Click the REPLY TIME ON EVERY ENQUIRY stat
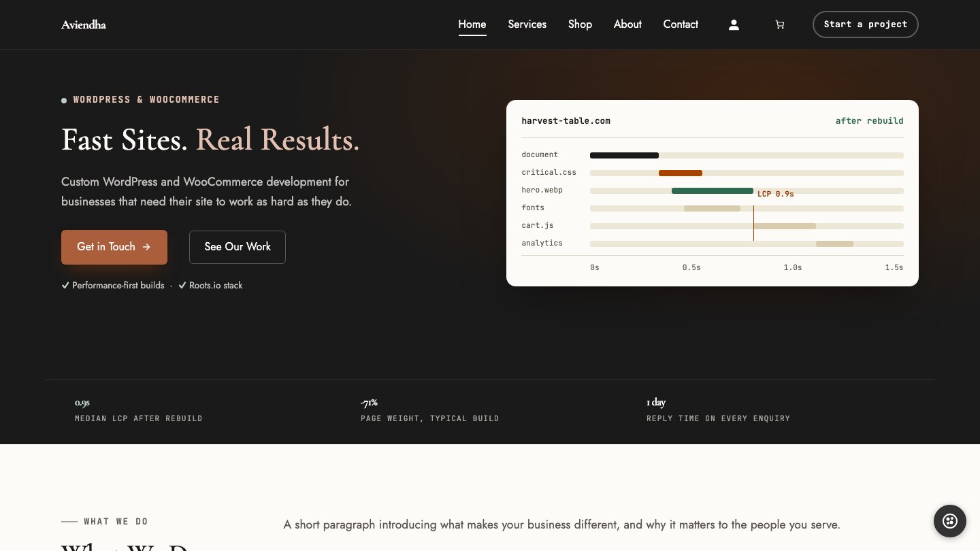 tap(719, 418)
